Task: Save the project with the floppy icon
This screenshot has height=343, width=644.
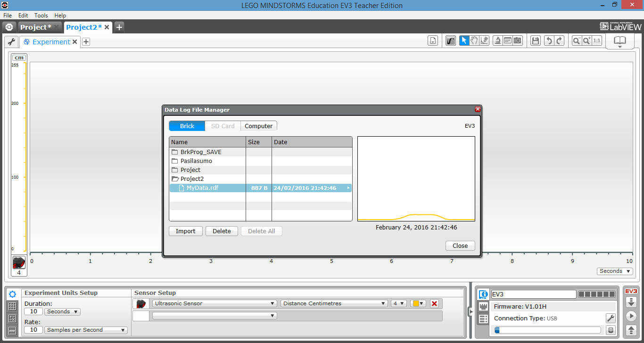Action: point(535,41)
